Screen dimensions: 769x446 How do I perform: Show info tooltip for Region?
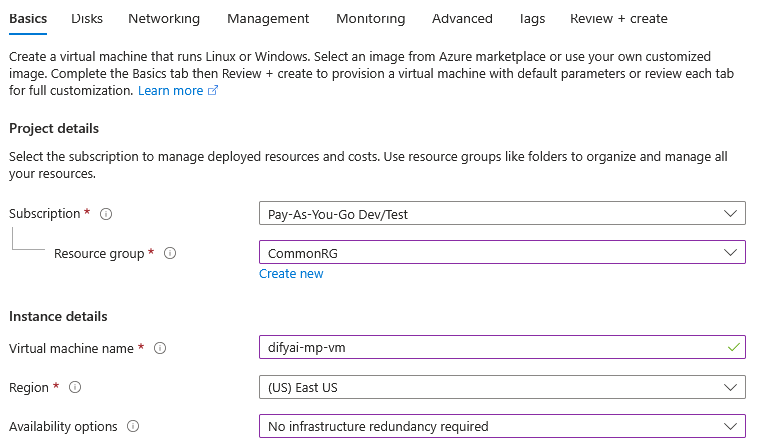(75, 387)
